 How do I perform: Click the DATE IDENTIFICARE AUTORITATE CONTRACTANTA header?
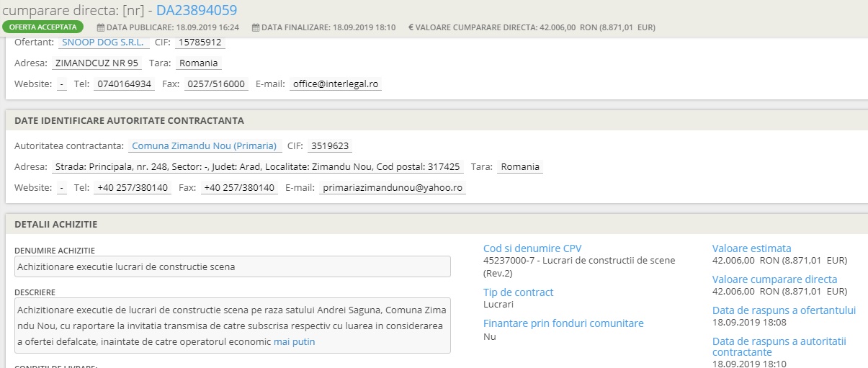pyautogui.click(x=129, y=120)
